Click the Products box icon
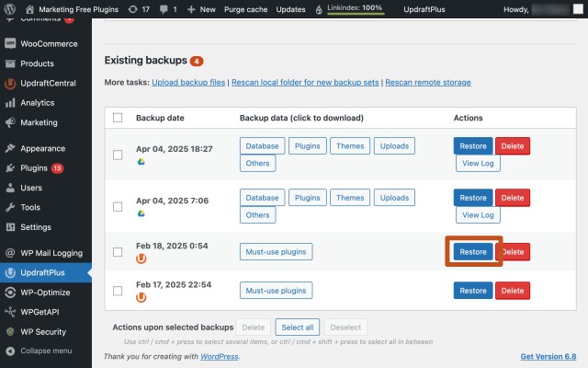Image resolution: width=588 pixels, height=368 pixels. 10,63
